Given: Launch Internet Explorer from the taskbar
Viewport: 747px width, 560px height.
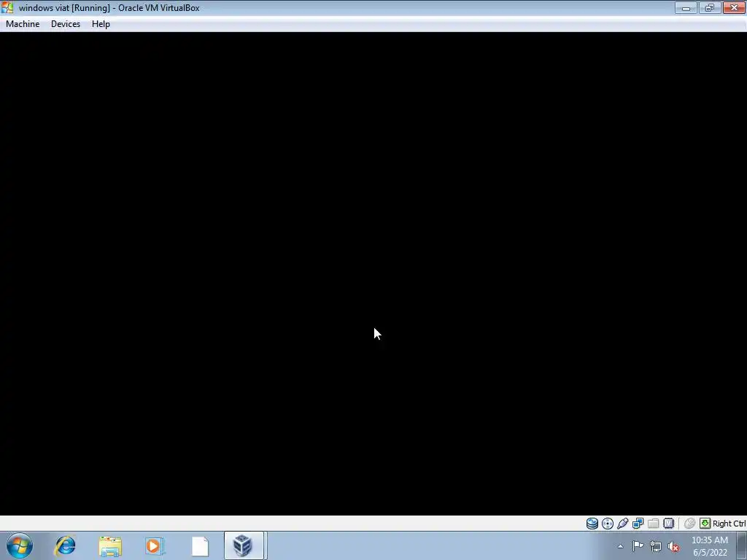Looking at the screenshot, I should click(65, 545).
